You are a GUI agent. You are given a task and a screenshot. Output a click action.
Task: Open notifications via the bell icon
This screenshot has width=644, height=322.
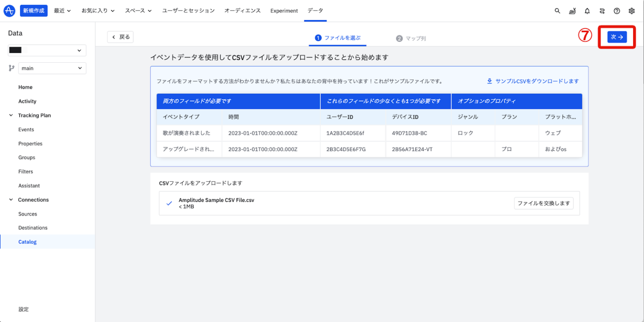pyautogui.click(x=587, y=10)
